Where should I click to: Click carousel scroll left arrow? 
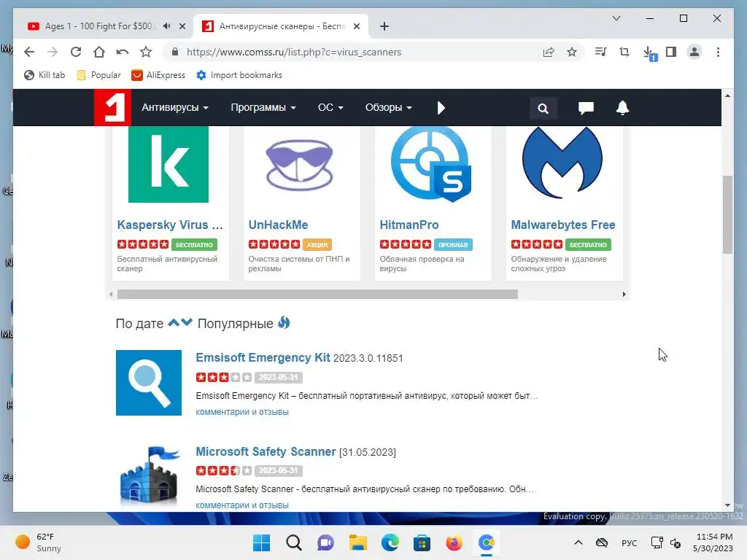pyautogui.click(x=111, y=295)
